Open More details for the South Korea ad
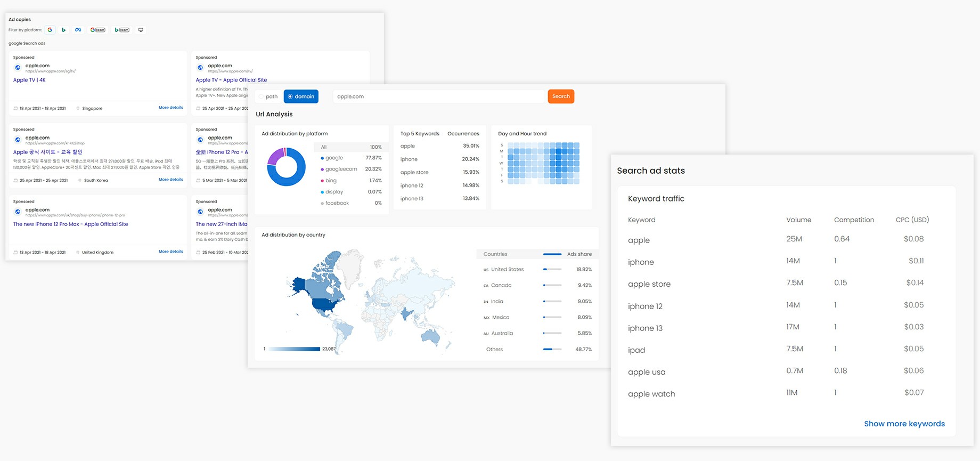Screen dimensions: 980x461 click(171, 180)
